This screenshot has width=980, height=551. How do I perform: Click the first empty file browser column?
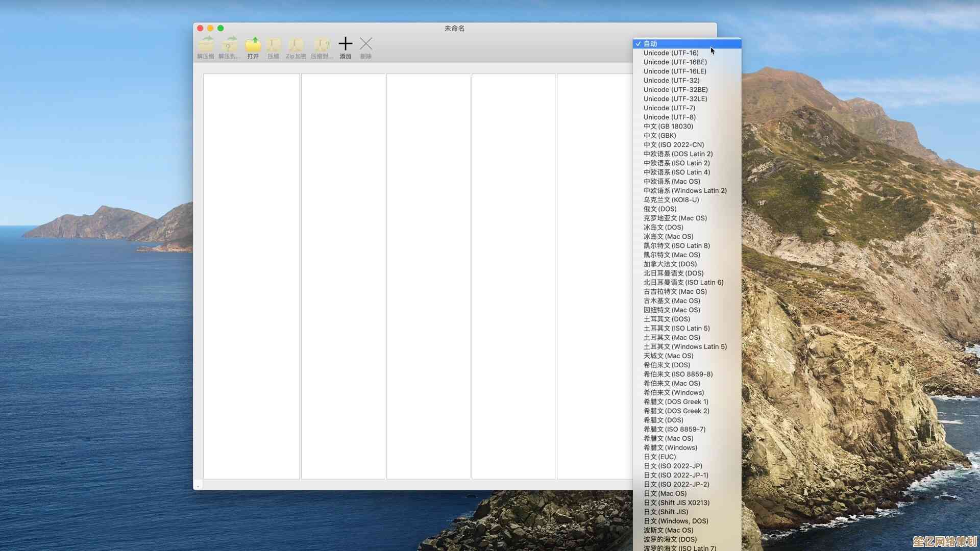pos(251,275)
